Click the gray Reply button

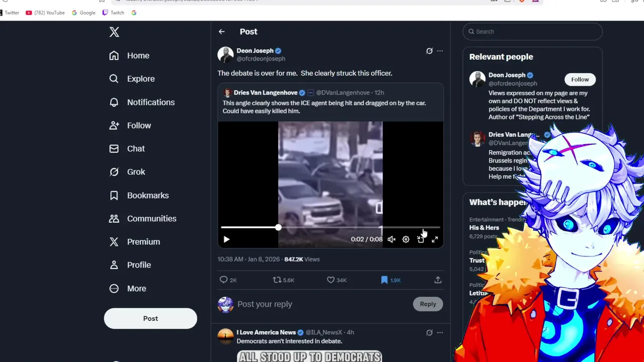point(428,304)
